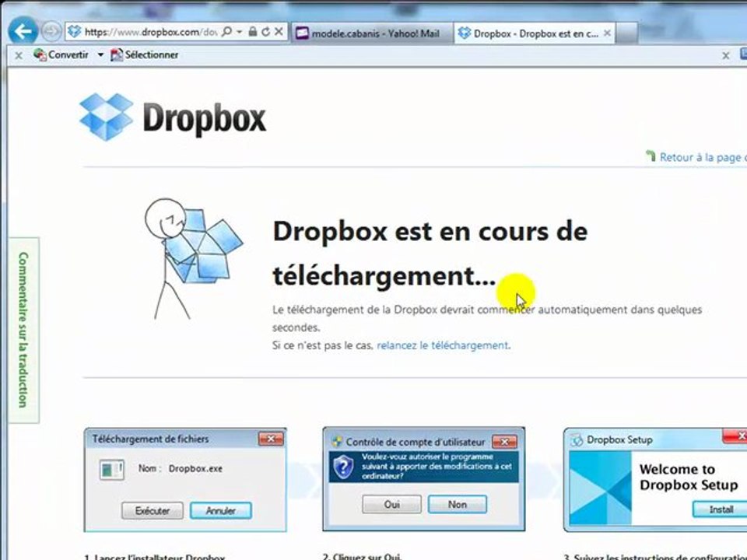Viewport: 747px width, 560px height.
Task: Follow the Retour à la page link
Action: coord(696,156)
